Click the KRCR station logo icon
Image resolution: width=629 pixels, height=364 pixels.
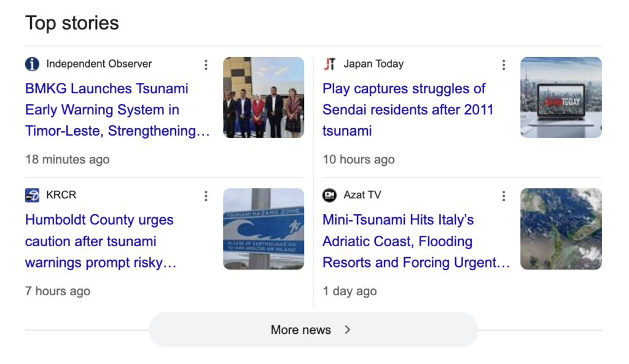point(33,195)
